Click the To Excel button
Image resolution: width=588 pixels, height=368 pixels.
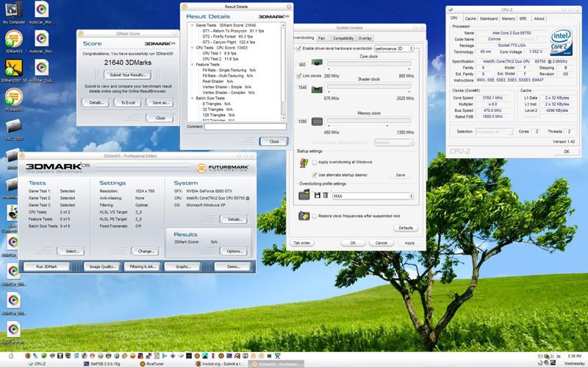coord(128,102)
